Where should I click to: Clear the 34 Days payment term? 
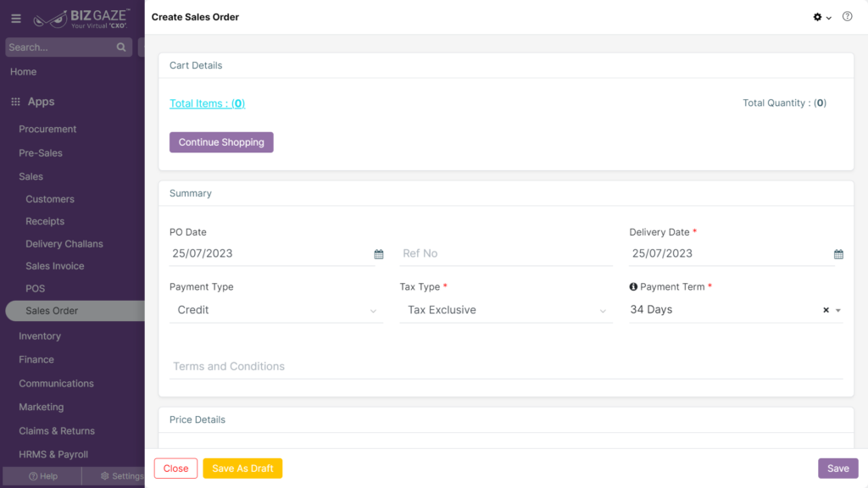(x=826, y=310)
